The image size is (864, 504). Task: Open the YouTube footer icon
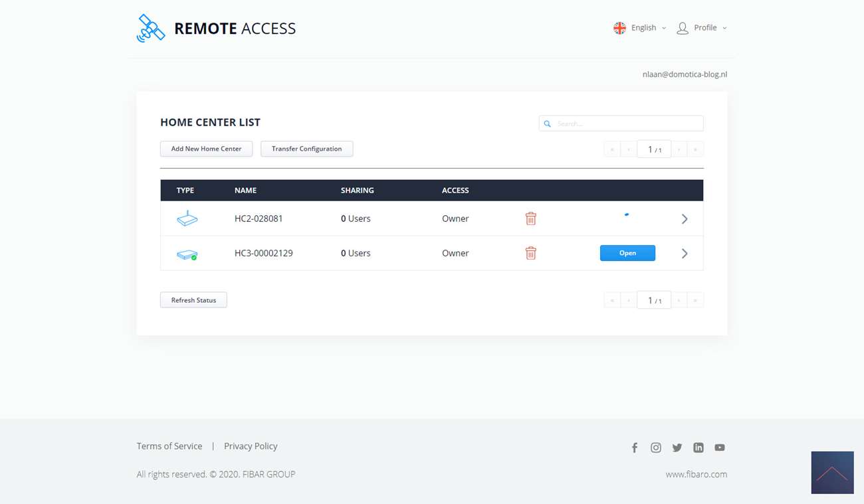coord(720,448)
